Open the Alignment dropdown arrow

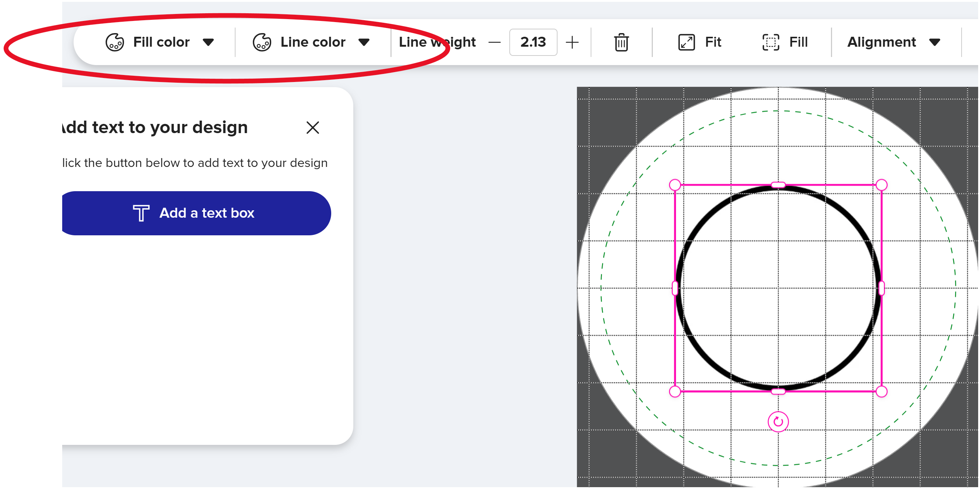pyautogui.click(x=934, y=42)
